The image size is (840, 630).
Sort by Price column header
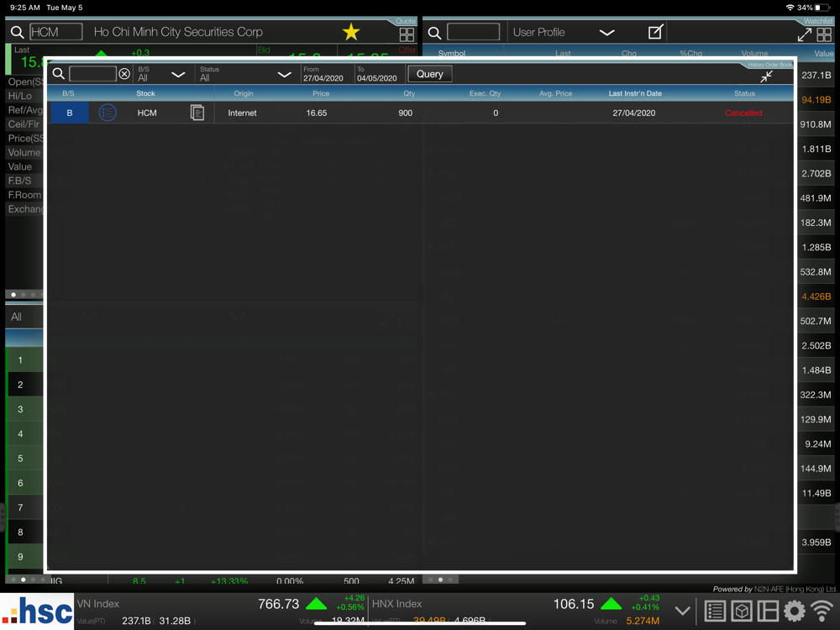click(321, 93)
